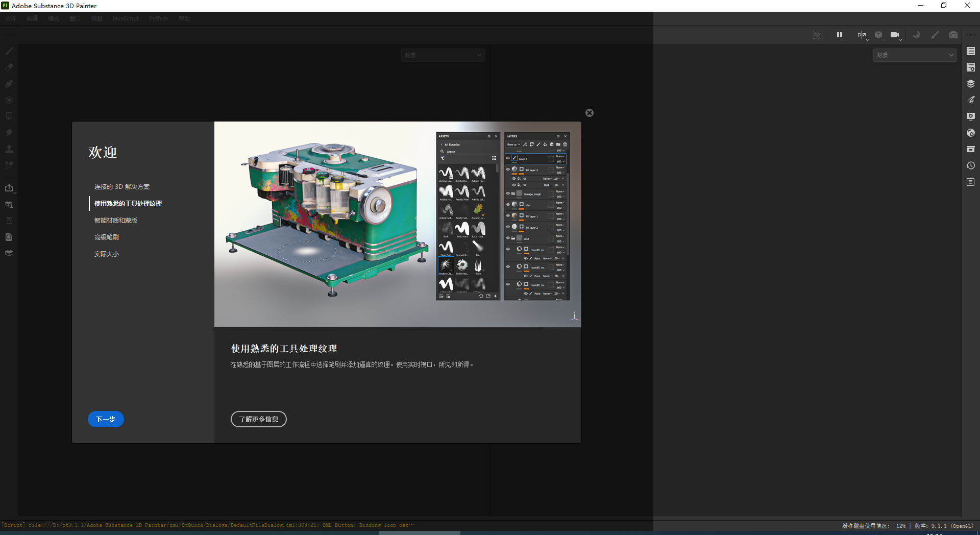Select the square-with-cursor tool in left toolbar
Screen dimensions: 980x535
pyautogui.click(x=9, y=116)
